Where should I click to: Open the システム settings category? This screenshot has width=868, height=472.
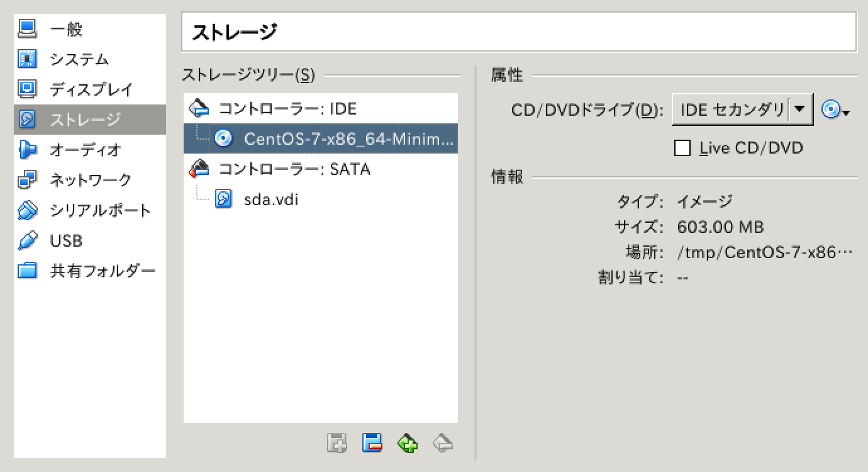(x=79, y=59)
